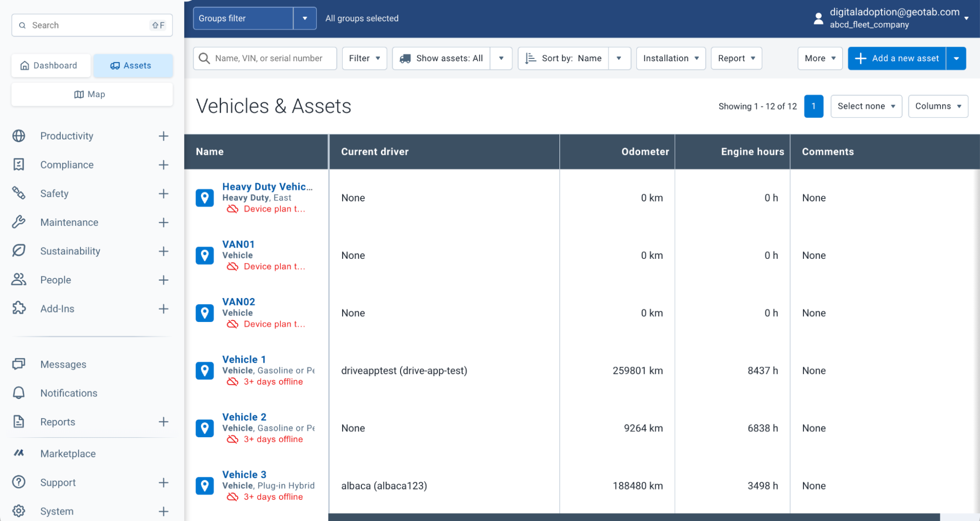This screenshot has height=521, width=980.
Task: Click the Sustainability icon
Action: tap(19, 251)
